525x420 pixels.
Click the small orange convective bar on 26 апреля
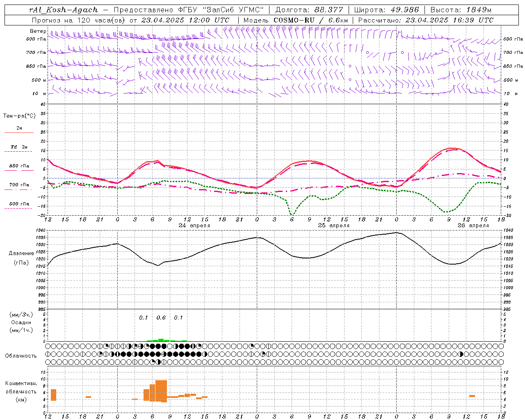pos(472,396)
